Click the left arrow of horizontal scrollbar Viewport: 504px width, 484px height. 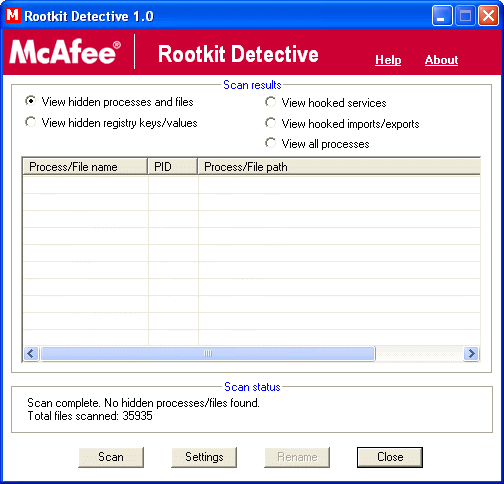(31, 353)
